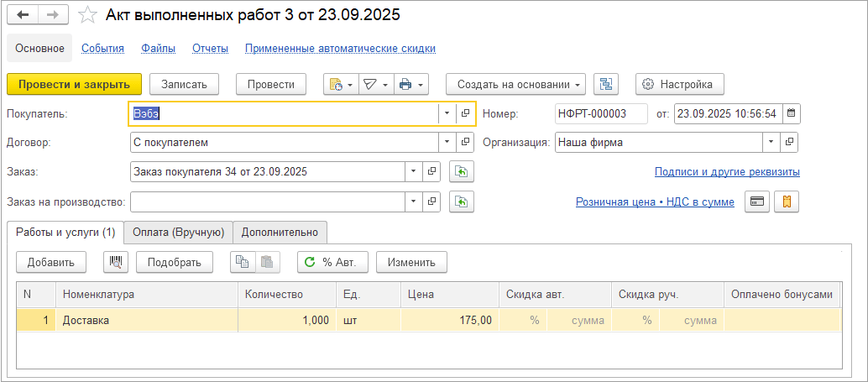Image resolution: width=868 pixels, height=382 pixels.
Task: Click Добавить to add a row
Action: pos(51,262)
